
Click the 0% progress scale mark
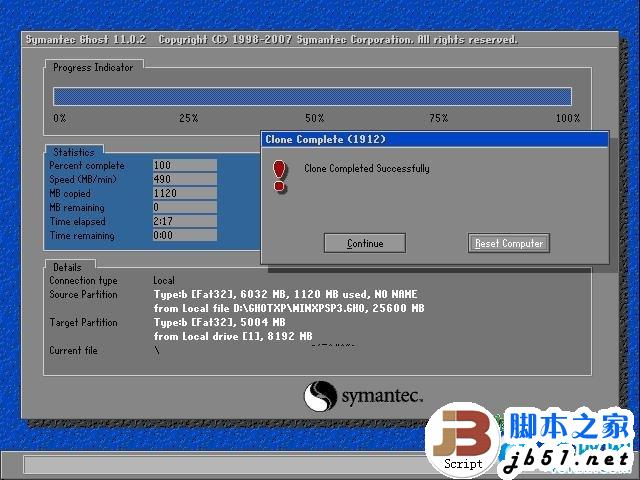pyautogui.click(x=60, y=118)
